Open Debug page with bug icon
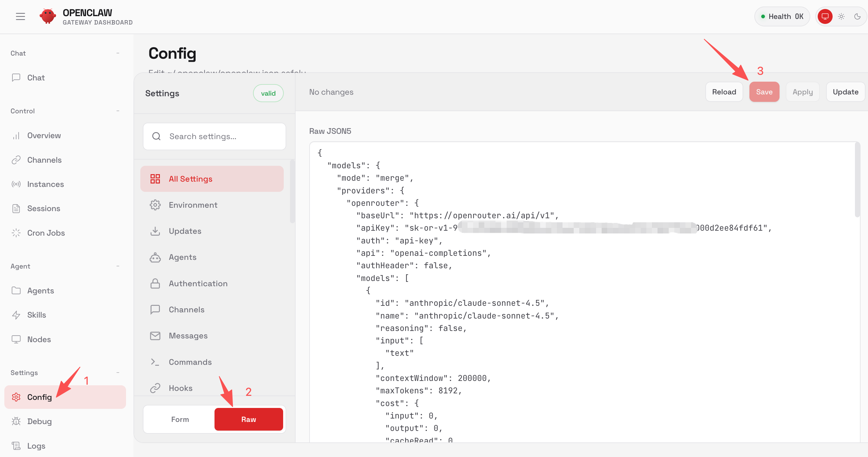Image resolution: width=868 pixels, height=457 pixels. click(39, 421)
